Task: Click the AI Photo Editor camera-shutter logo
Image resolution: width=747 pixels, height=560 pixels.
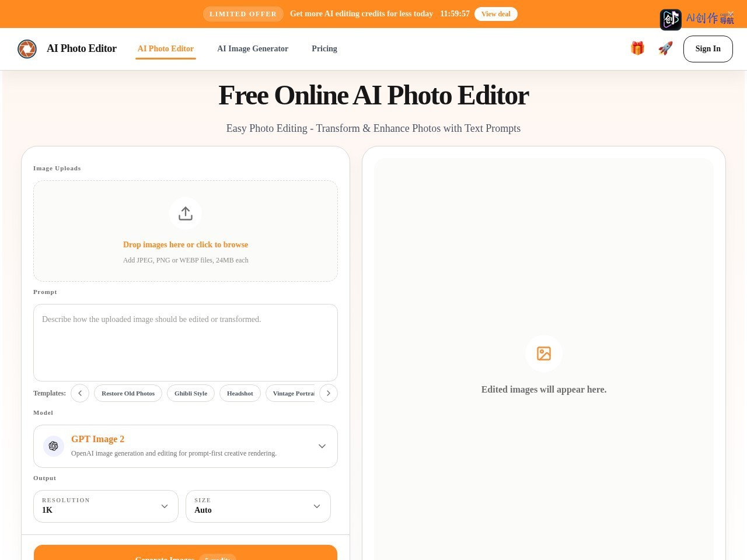Action: [27, 49]
